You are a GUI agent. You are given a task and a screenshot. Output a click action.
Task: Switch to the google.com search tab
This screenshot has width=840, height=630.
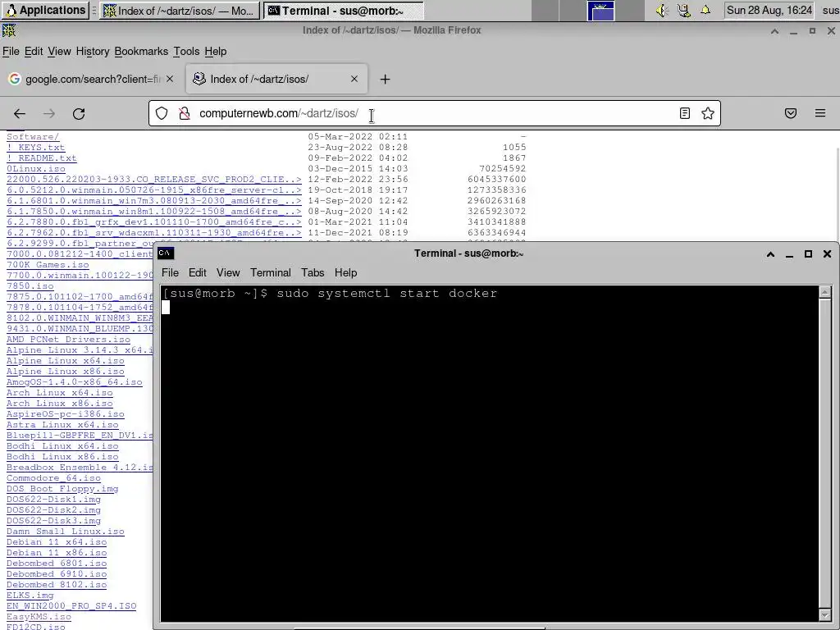pos(92,79)
